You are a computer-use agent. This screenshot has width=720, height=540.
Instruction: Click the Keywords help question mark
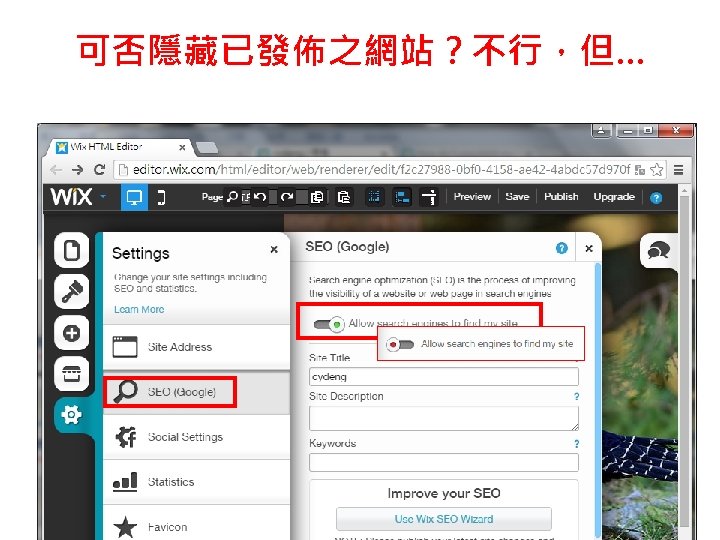576,444
